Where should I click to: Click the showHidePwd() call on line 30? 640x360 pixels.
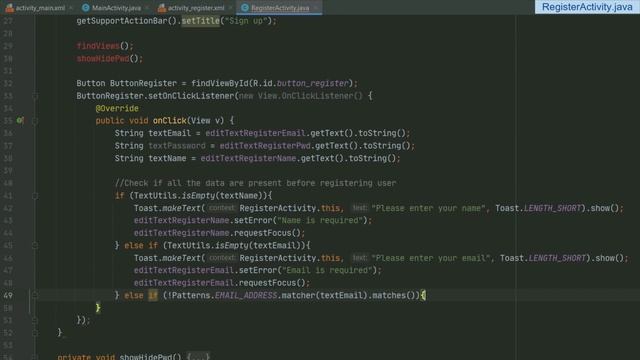pyautogui.click(x=109, y=58)
